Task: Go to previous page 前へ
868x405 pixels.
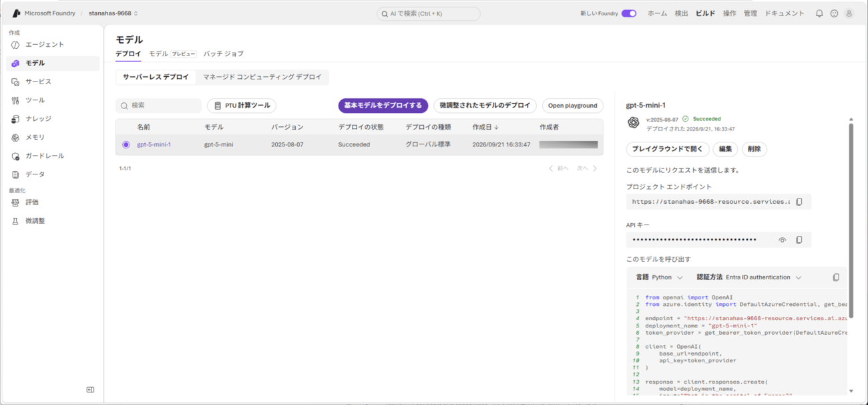Action: (x=558, y=168)
